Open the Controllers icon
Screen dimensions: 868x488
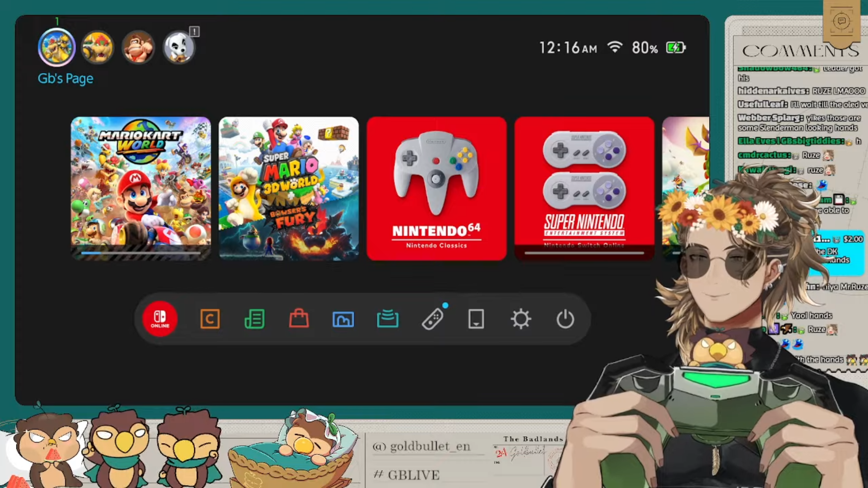[x=433, y=319]
